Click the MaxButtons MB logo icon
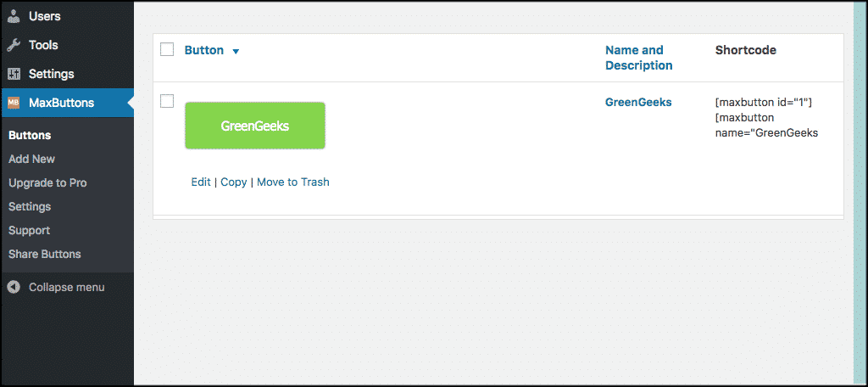The image size is (868, 387). click(x=14, y=103)
